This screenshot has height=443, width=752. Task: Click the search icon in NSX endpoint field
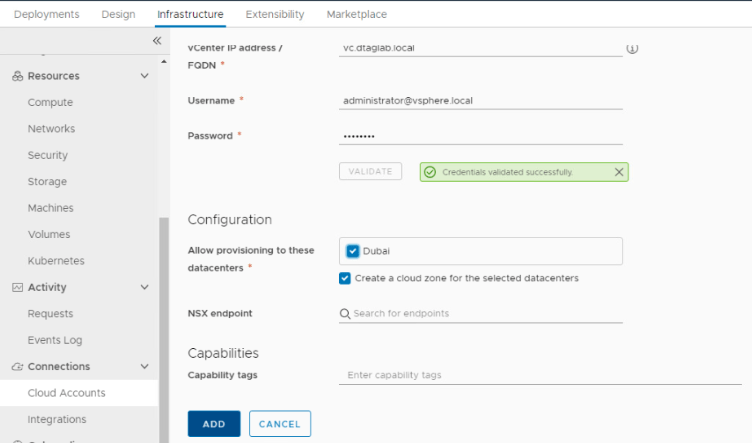pos(346,314)
